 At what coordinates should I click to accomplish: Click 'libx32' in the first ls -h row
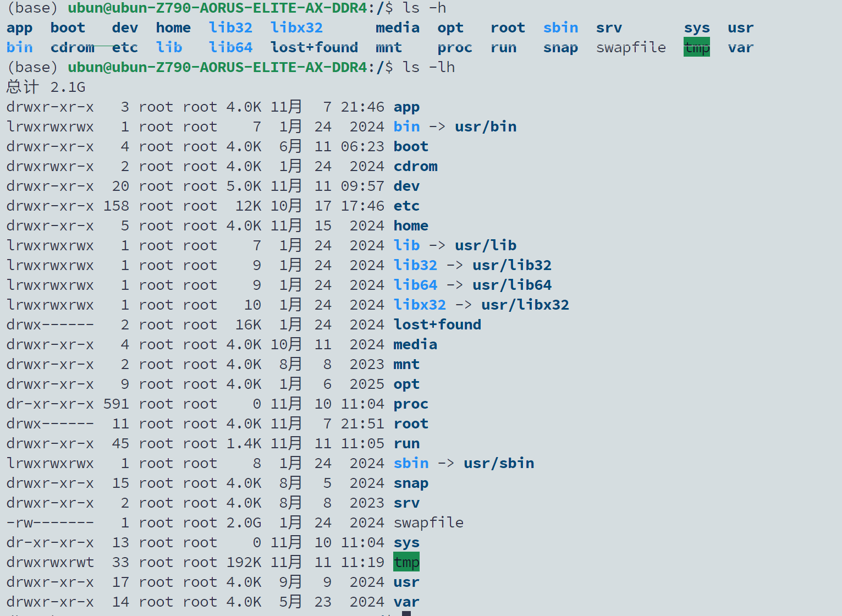297,28
